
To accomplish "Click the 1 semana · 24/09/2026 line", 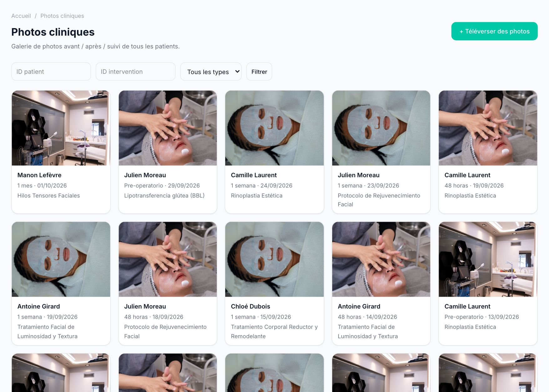I will click(x=262, y=186).
